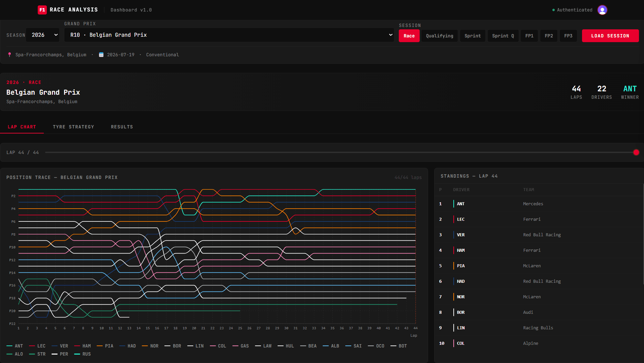Switch to the Tyre Strategy tab

(73, 127)
